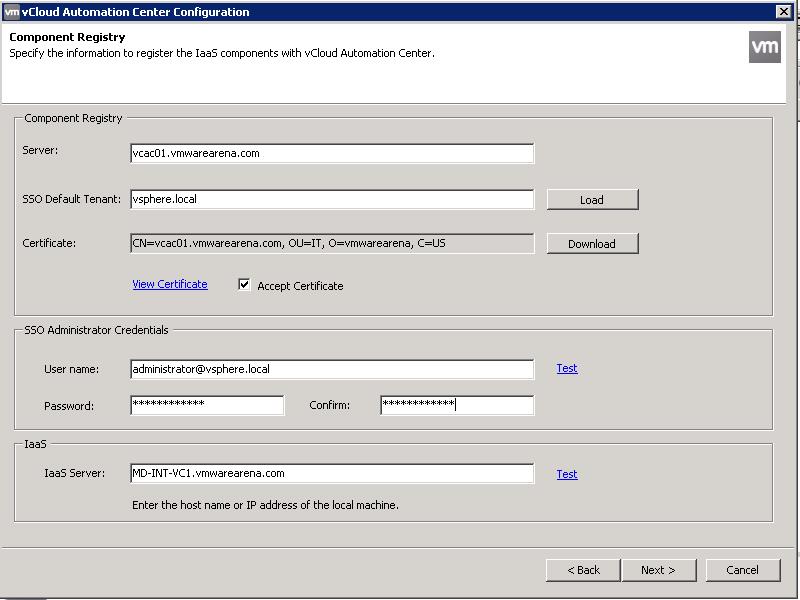Click the 'IaaS' group title

[x=35, y=444]
